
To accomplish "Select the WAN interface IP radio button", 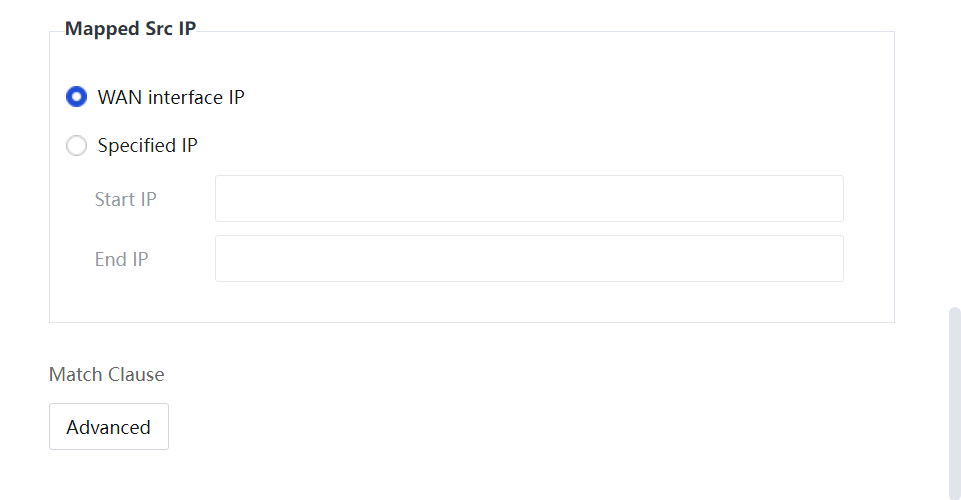I will tap(76, 97).
